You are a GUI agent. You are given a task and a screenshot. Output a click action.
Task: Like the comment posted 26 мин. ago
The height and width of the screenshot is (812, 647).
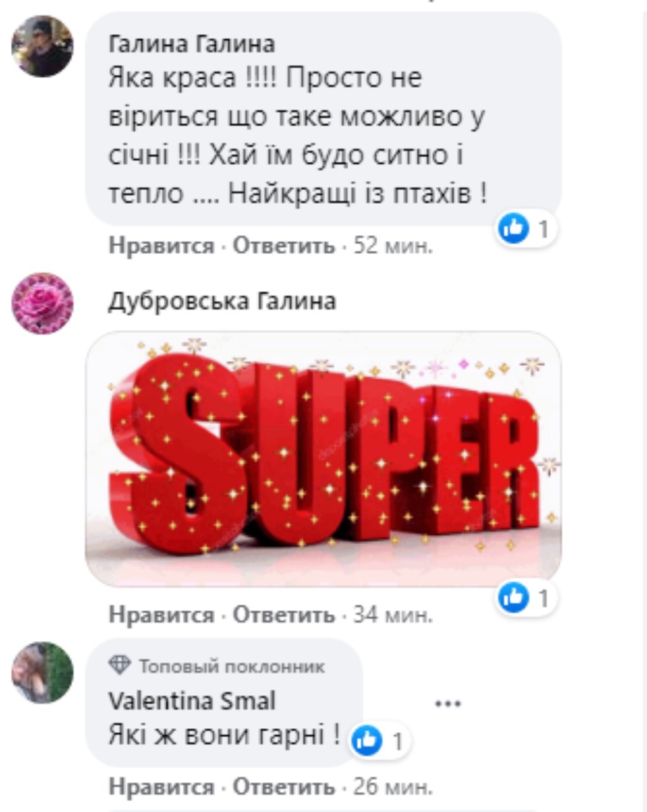click(x=161, y=787)
